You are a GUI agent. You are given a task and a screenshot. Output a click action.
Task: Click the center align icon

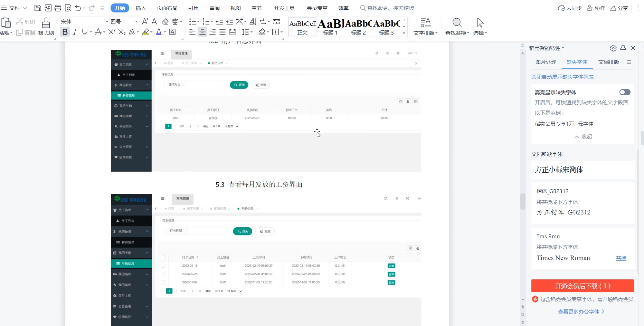click(202, 32)
